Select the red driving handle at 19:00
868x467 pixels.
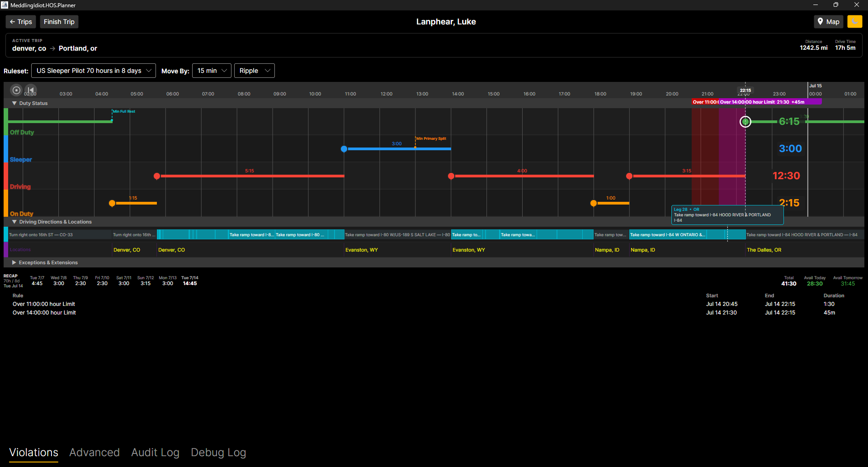tap(629, 176)
